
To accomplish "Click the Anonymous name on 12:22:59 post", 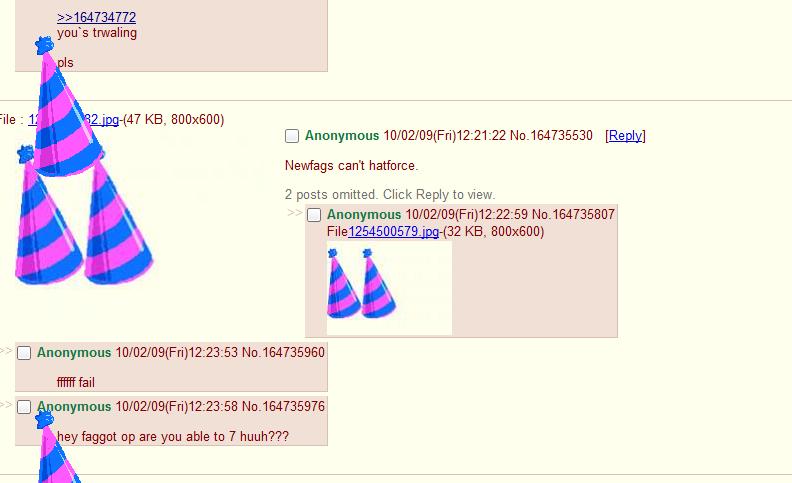I will 364,214.
